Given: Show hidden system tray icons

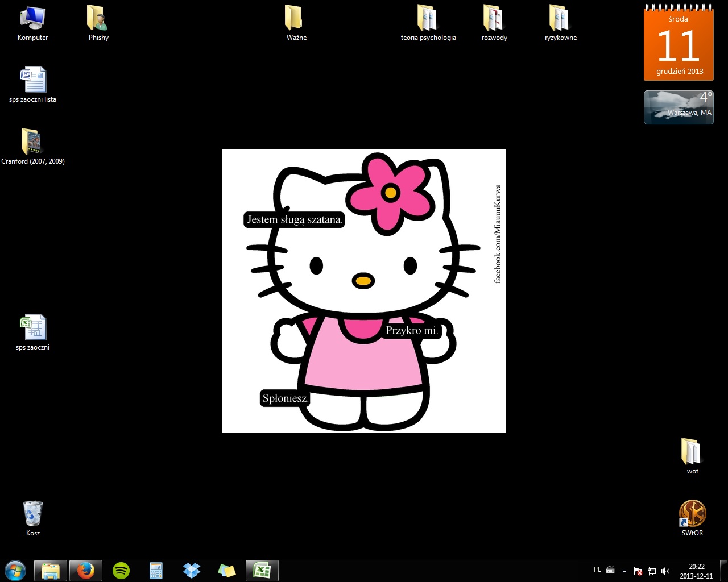Looking at the screenshot, I should coord(624,571).
